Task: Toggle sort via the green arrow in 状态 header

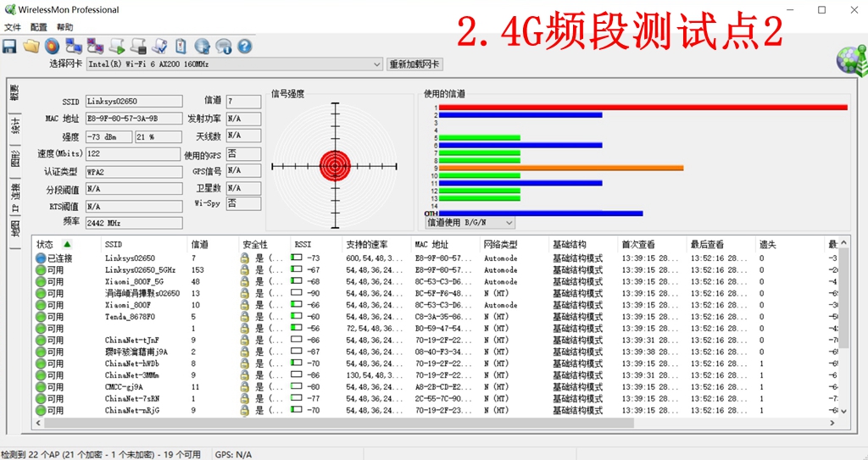Action: point(67,244)
